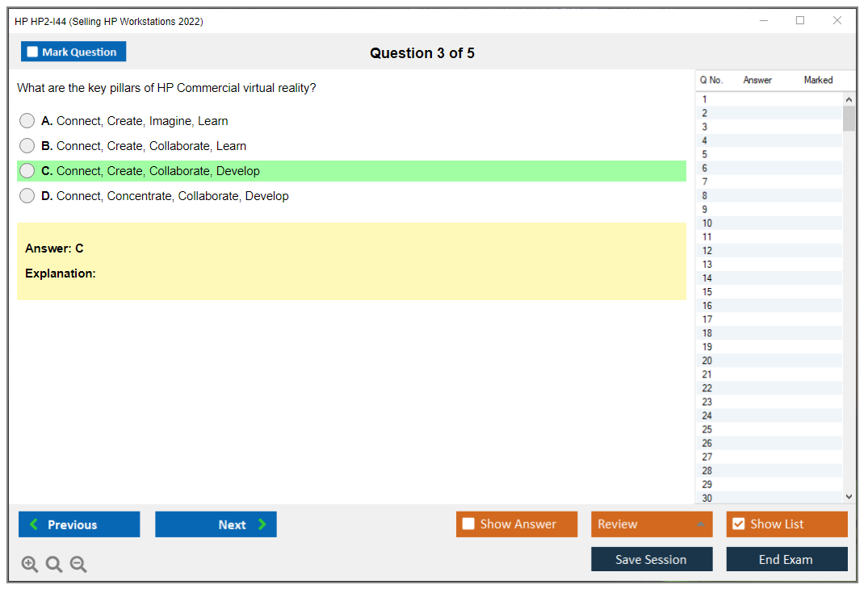Click question list scrollbar up arrow
The width and height of the screenshot is (868, 593).
[848, 99]
